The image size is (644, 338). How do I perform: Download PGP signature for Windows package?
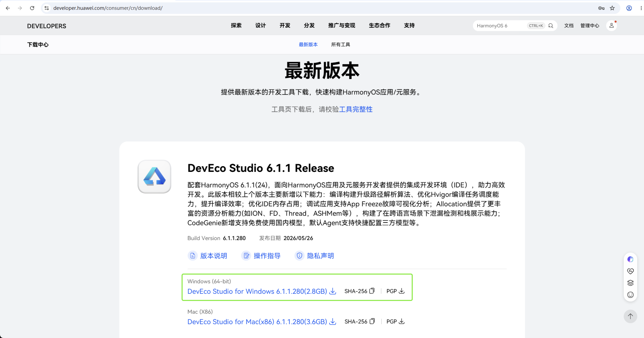[x=402, y=291]
